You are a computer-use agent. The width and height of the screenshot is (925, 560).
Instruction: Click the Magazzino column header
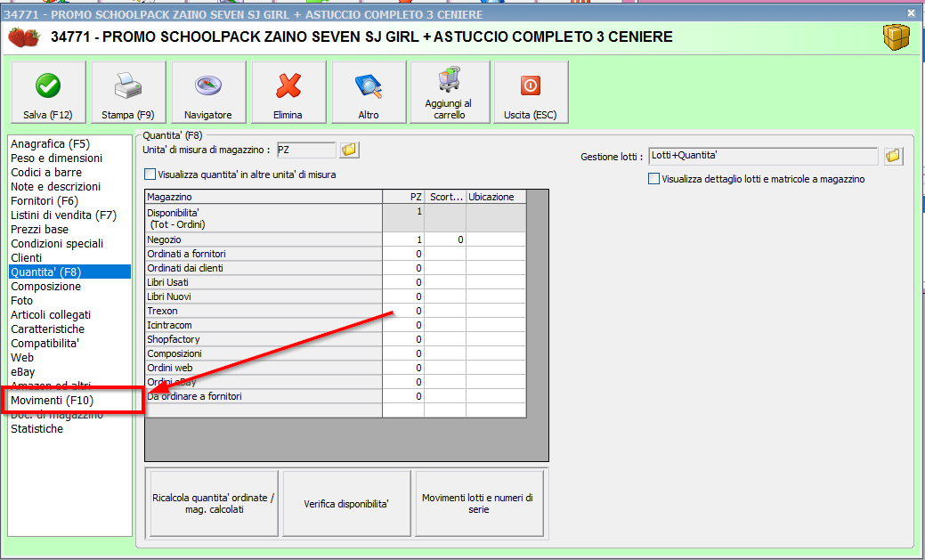pos(264,197)
